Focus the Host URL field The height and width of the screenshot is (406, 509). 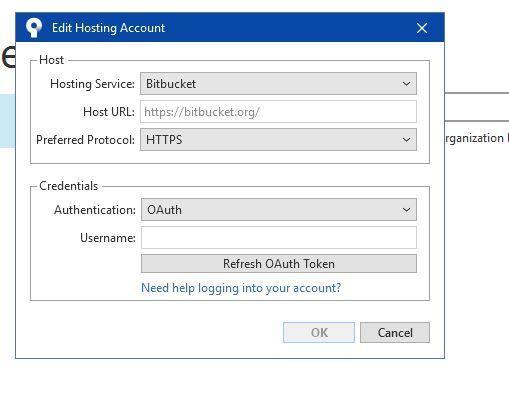(278, 112)
